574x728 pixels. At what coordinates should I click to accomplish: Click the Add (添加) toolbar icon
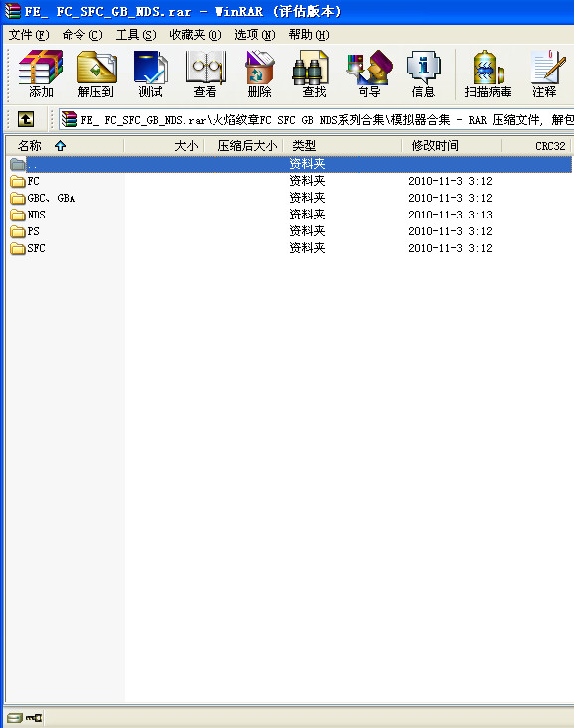click(41, 73)
